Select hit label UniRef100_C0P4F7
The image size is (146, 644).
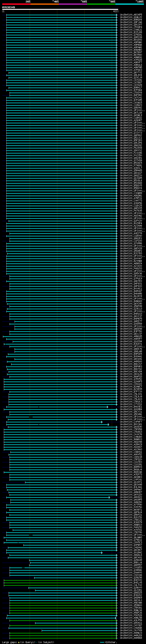point(131,422)
